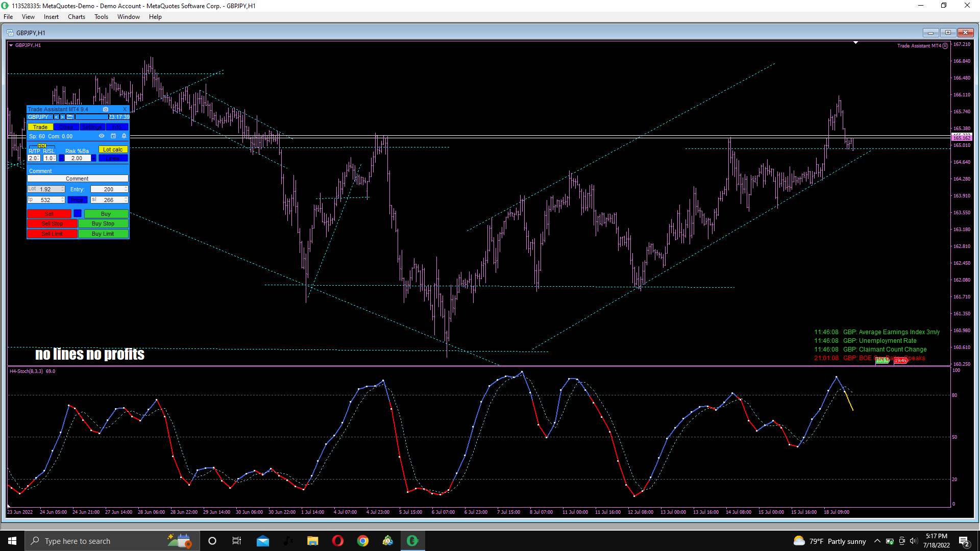Increase the Lot value with the stepper arrow
This screenshot has width=980, height=551.
[x=63, y=187]
